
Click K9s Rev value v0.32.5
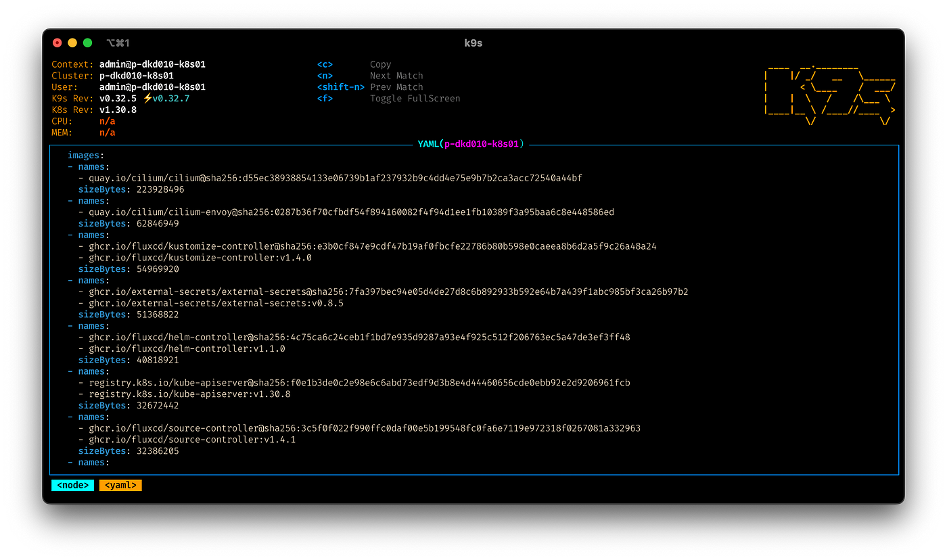click(x=118, y=99)
